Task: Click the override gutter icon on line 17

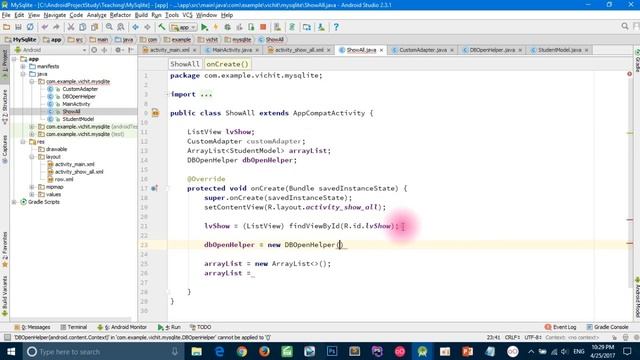Action: (x=154, y=188)
